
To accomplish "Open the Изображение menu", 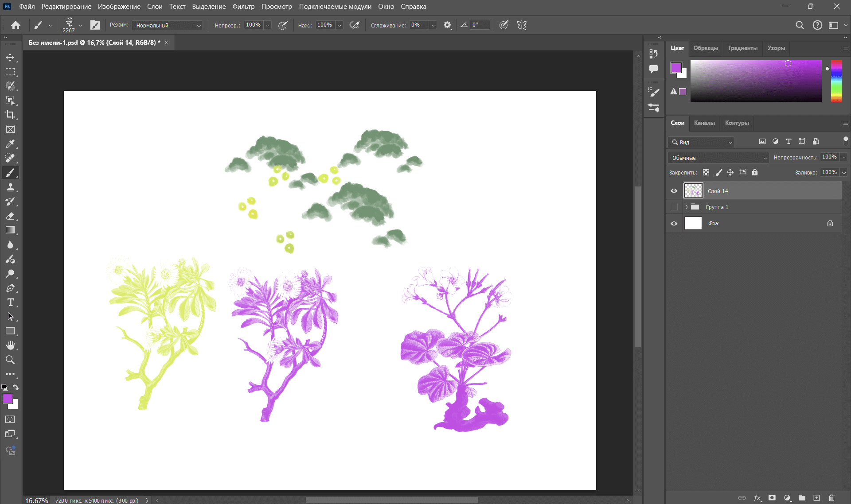I will pos(119,7).
